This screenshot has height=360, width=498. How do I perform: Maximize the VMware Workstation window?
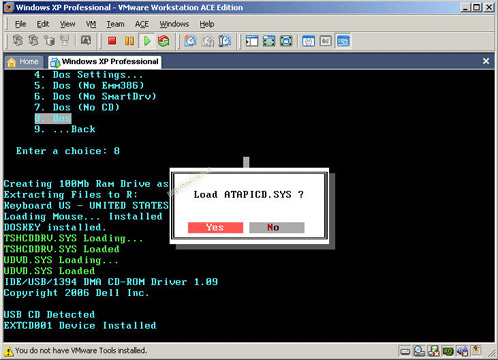click(x=477, y=7)
